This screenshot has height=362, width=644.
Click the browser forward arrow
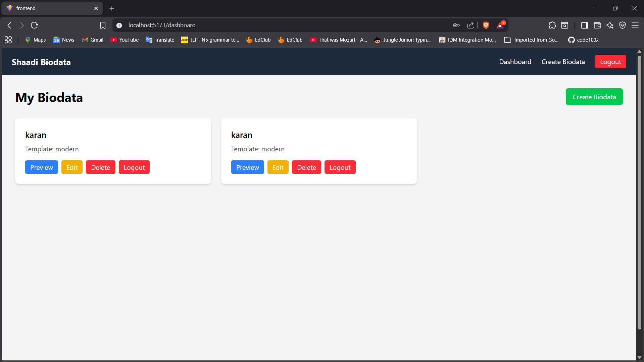[22, 25]
